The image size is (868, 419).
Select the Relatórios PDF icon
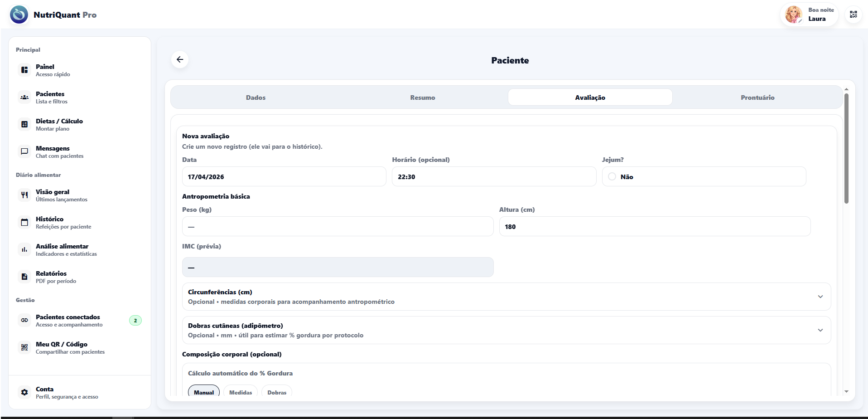pos(24,277)
